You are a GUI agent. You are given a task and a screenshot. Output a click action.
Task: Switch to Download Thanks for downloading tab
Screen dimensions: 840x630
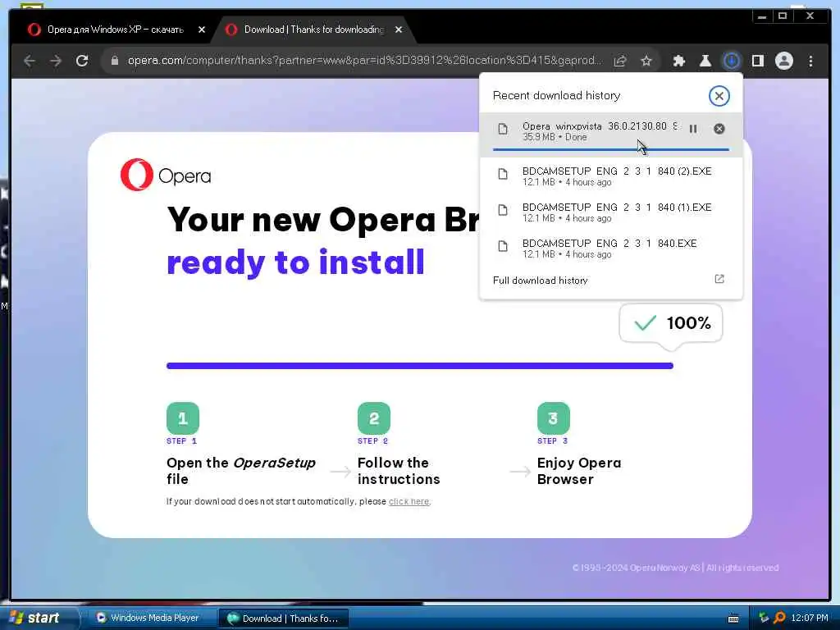click(314, 30)
